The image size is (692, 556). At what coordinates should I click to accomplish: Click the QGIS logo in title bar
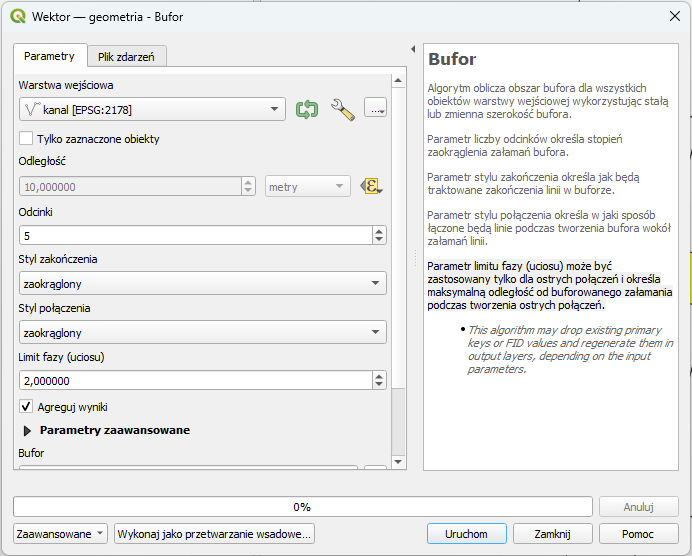point(18,17)
